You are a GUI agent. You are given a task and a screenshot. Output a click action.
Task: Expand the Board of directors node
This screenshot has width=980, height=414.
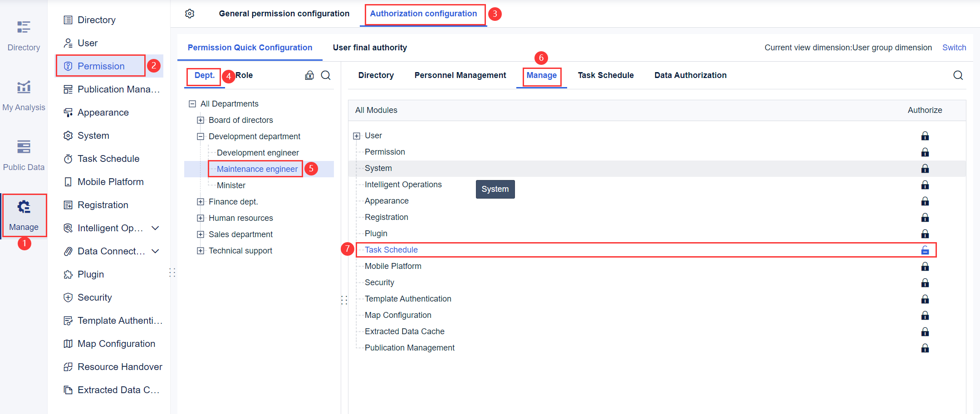point(201,120)
